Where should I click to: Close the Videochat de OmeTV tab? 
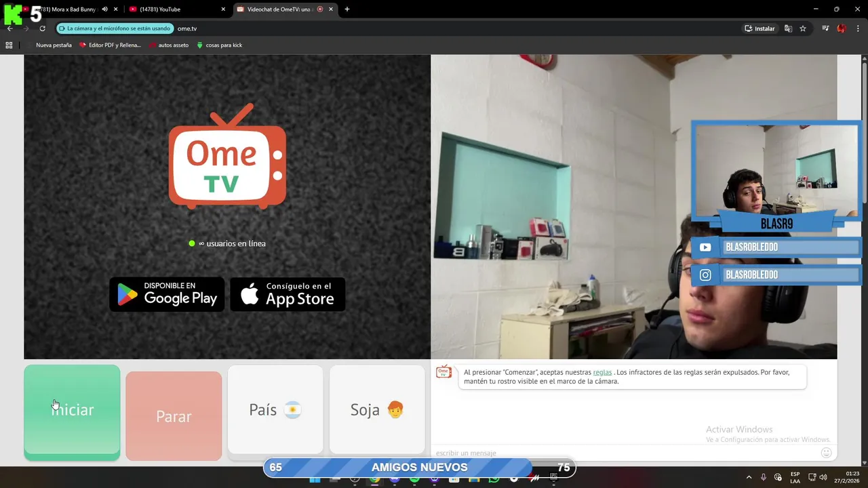(x=332, y=9)
